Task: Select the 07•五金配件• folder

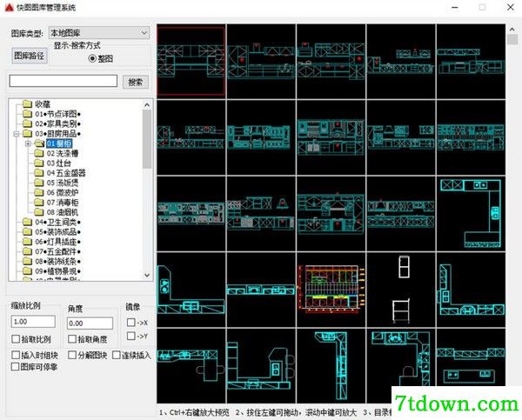Action: (57, 251)
